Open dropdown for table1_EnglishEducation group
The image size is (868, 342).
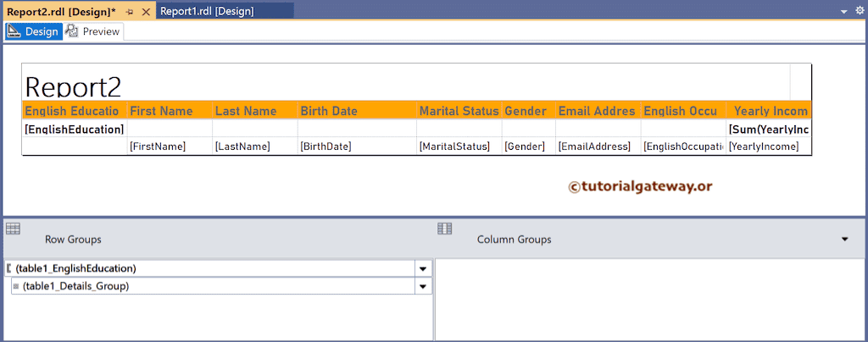423,268
